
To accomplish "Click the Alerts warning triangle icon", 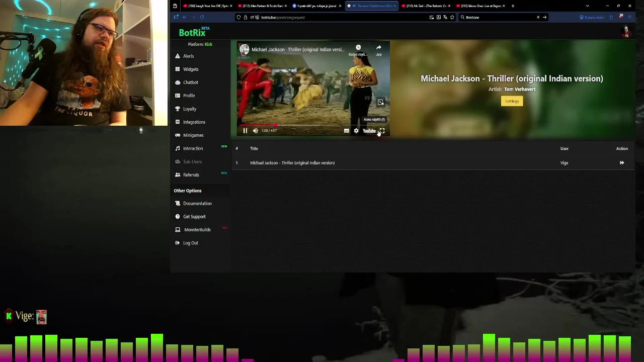I will (178, 56).
